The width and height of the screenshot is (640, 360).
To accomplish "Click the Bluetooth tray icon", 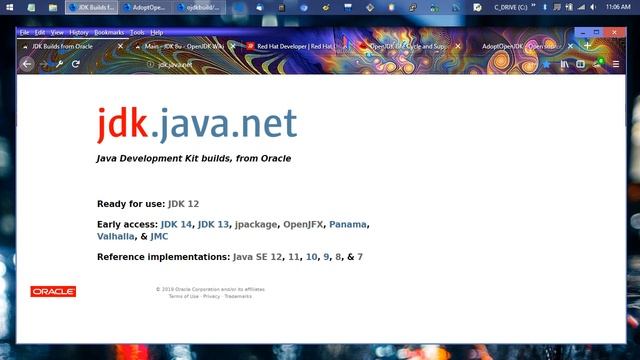I will coord(544,7).
